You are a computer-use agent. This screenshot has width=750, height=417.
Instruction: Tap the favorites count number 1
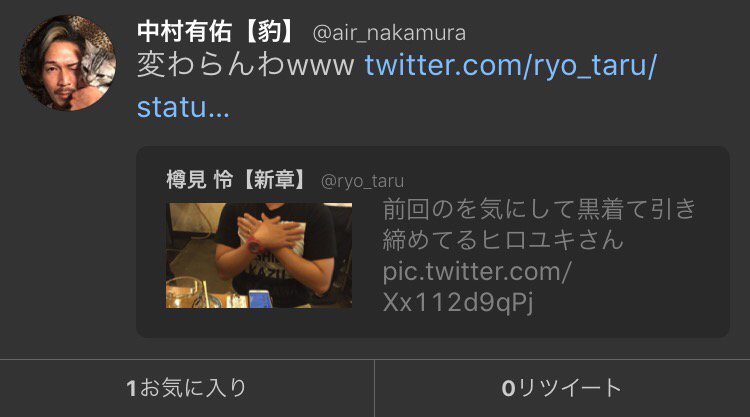point(132,388)
